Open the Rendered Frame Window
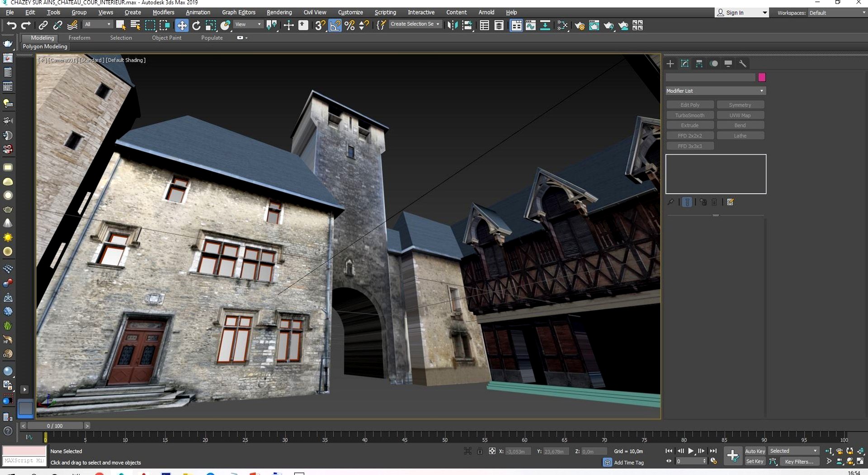Viewport: 868px width, 475px height. (x=594, y=25)
